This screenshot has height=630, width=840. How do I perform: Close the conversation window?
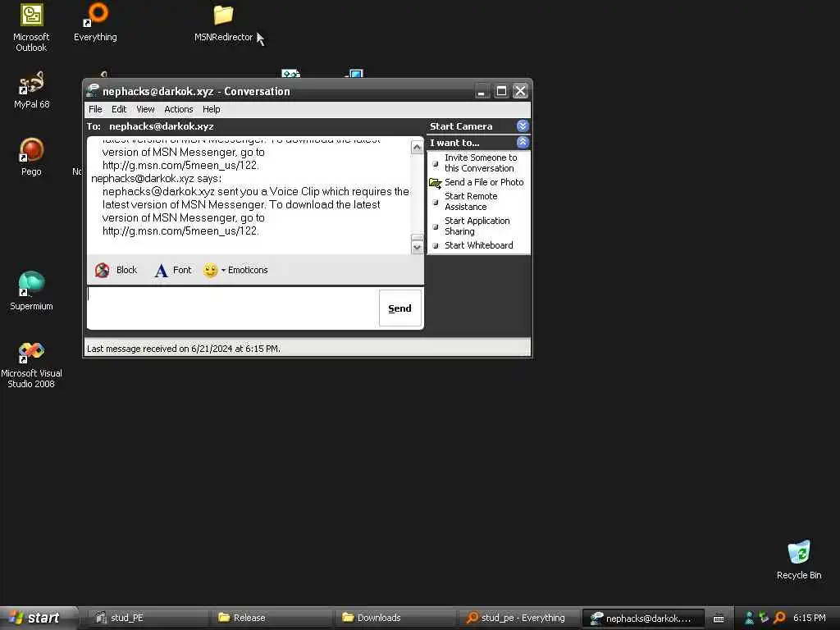click(x=520, y=91)
